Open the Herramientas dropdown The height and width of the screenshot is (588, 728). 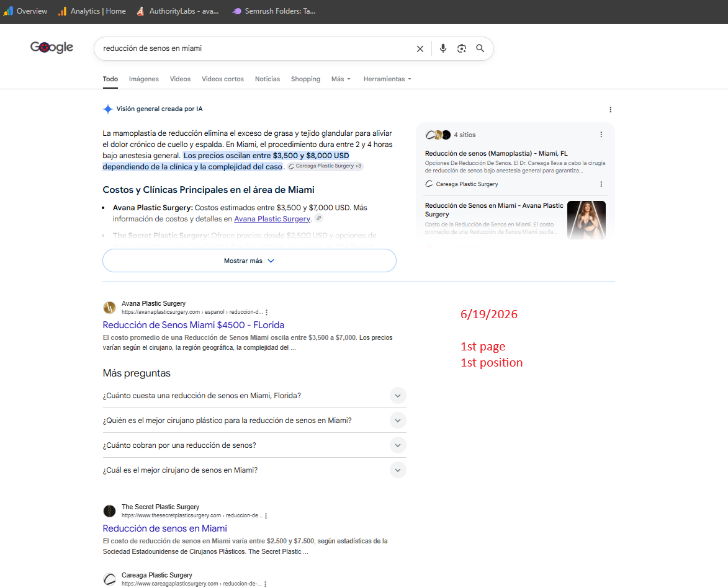point(387,79)
